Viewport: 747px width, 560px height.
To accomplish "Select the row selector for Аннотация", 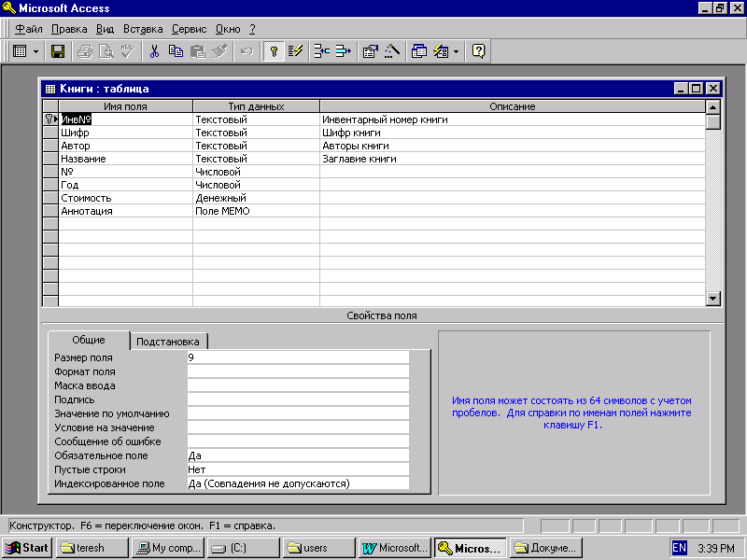I will point(50,211).
